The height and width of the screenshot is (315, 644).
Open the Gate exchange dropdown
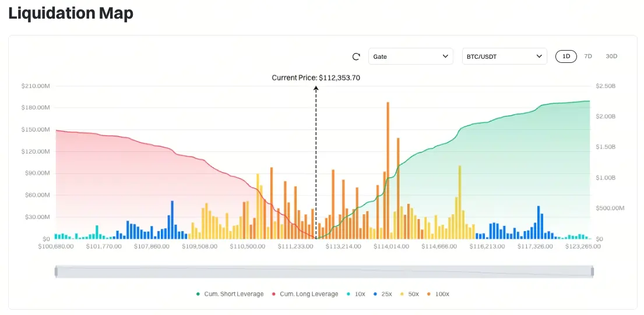[411, 56]
